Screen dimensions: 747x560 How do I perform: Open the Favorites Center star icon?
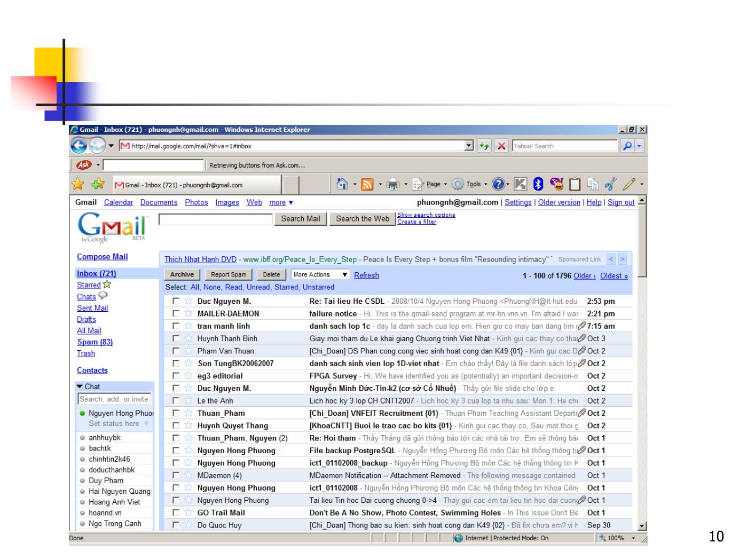pyautogui.click(x=78, y=184)
